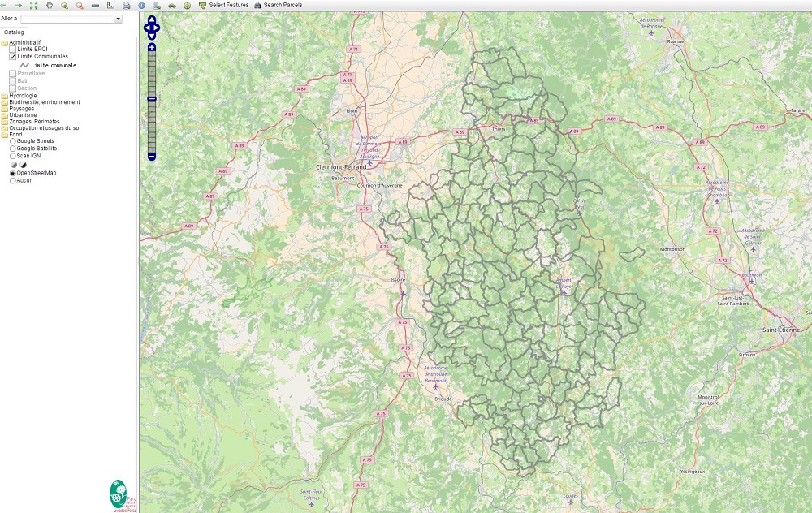Click the Parc Livradois-Forez logo

(123, 495)
